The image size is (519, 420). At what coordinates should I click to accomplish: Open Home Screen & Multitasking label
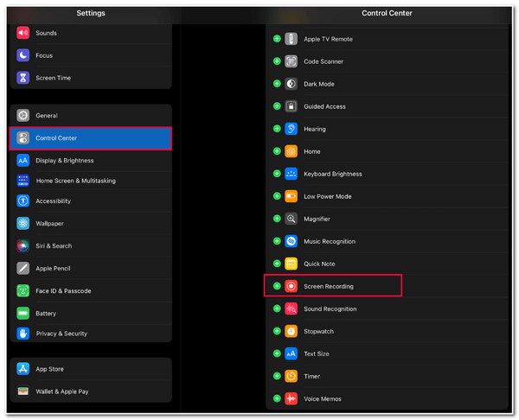pos(76,181)
